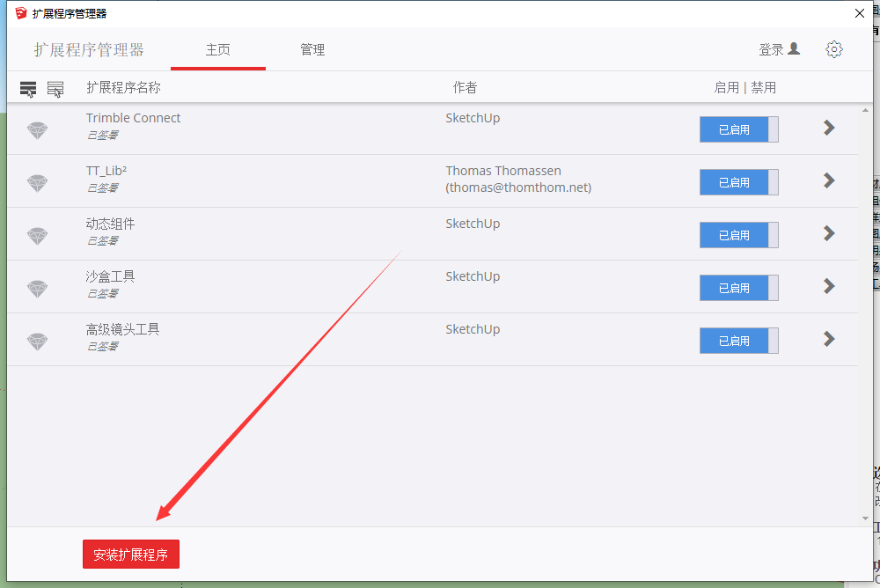880x588 pixels.
Task: Click the thomas@thomthom.net email text
Action: (x=518, y=187)
